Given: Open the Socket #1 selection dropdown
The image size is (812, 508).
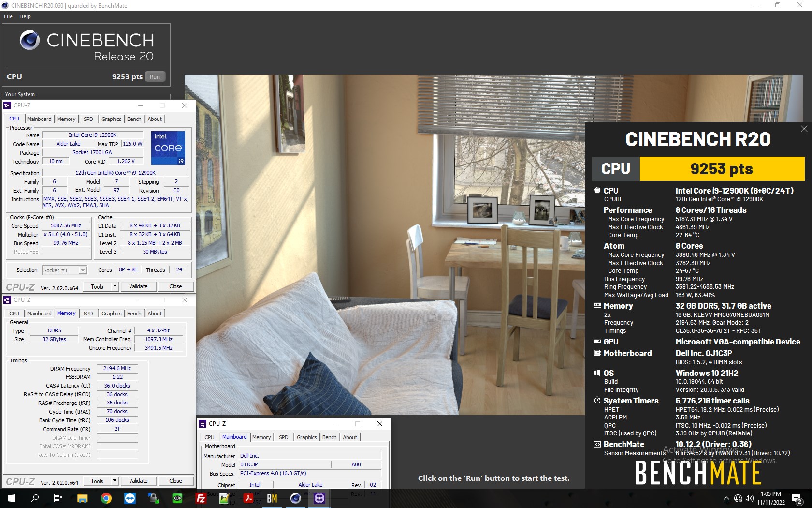Looking at the screenshot, I should [x=64, y=270].
